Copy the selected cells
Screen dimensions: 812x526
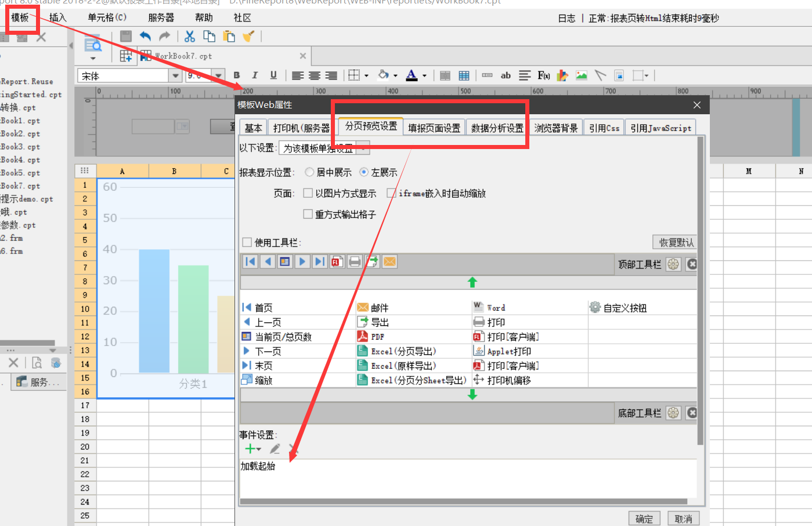[x=210, y=36]
